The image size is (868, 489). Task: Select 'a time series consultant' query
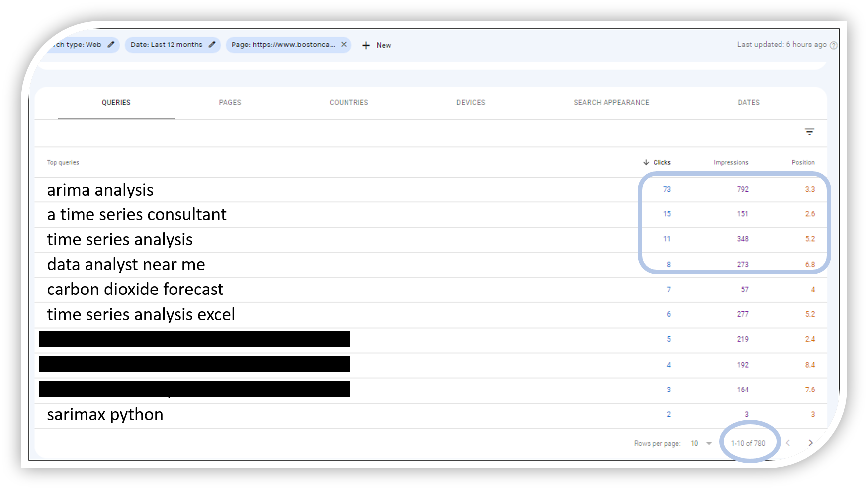pyautogui.click(x=137, y=214)
